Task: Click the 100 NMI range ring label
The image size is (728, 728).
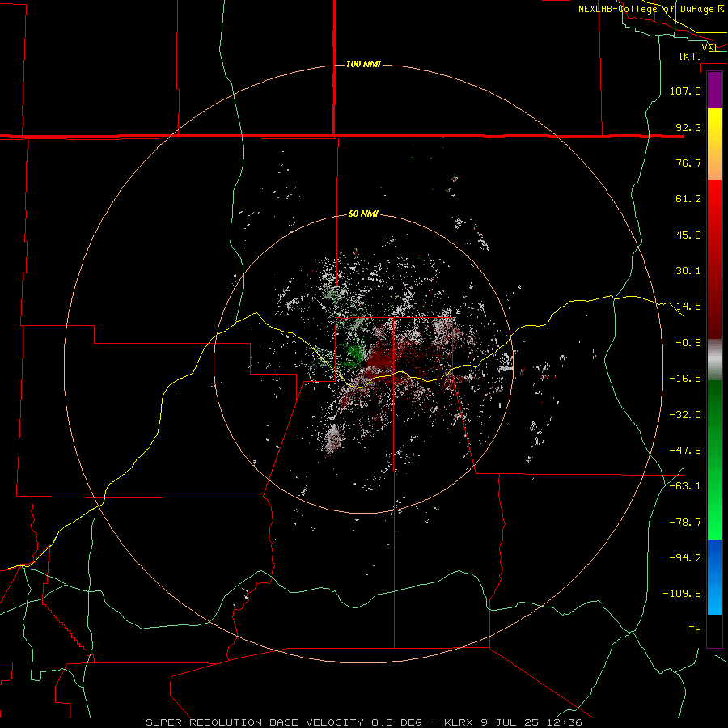Action: pyautogui.click(x=363, y=64)
